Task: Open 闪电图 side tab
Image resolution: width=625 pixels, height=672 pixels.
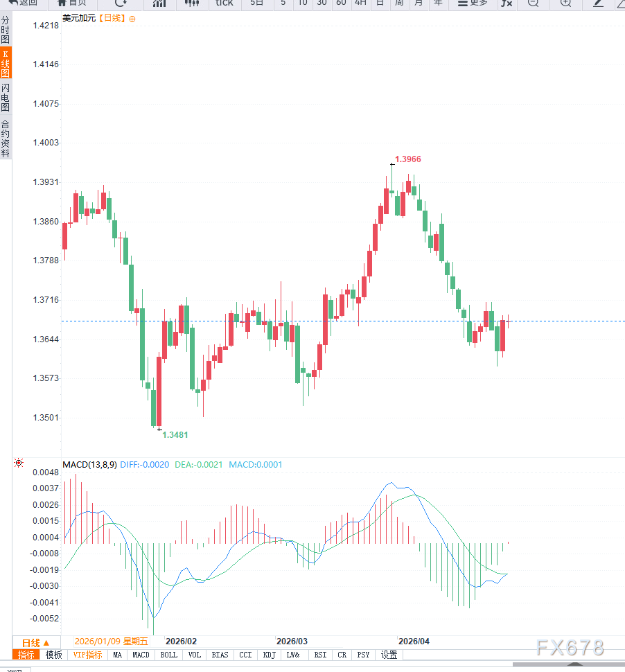Action: click(6, 98)
